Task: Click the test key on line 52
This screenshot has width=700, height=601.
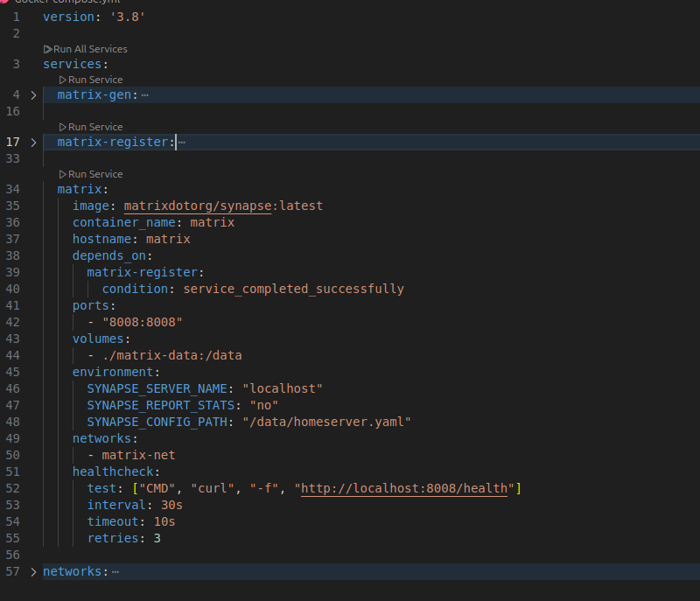Action: pyautogui.click(x=101, y=488)
